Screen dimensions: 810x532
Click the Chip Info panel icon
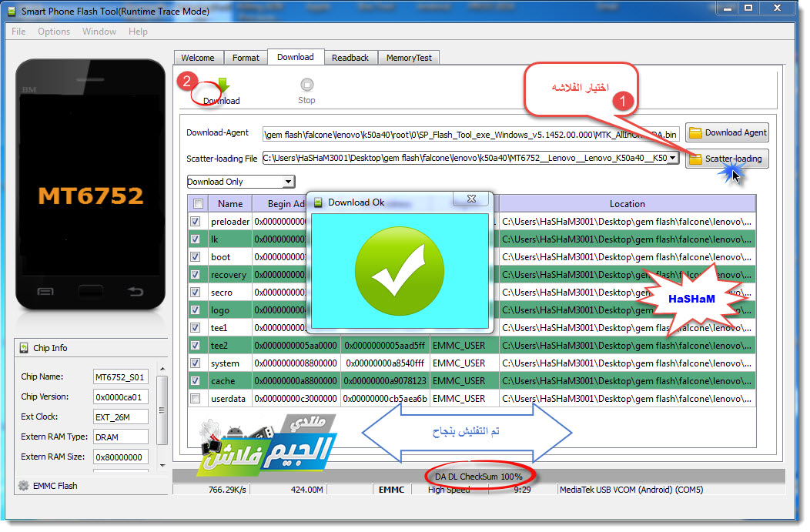point(24,348)
